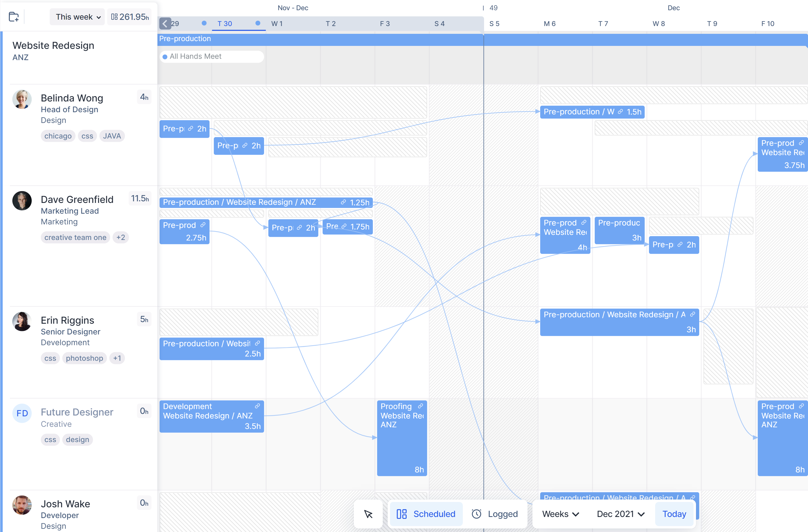
Task: Open the Dec 2021 date dropdown
Action: pos(620,514)
